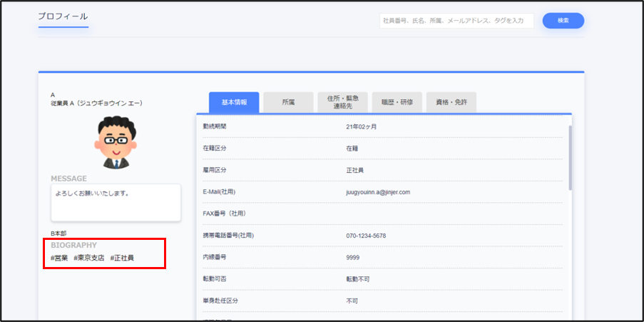Image resolution: width=644 pixels, height=322 pixels.
Task: Click the MESSAGE text box
Action: [116, 203]
